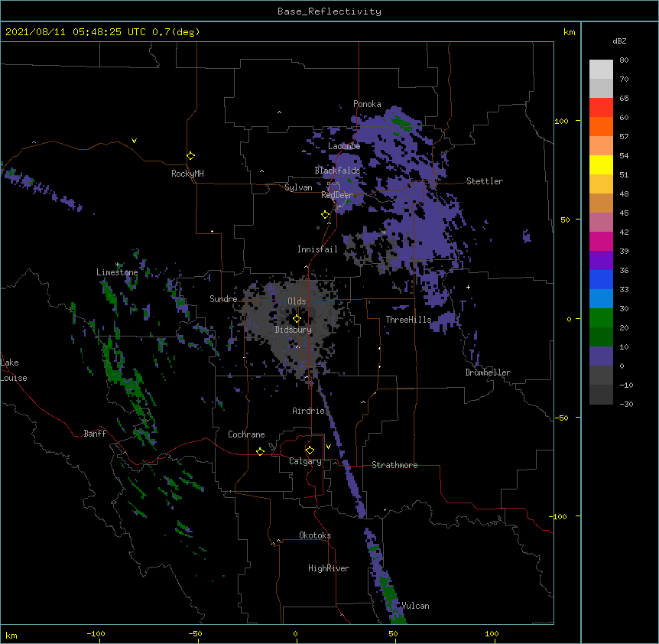Pick the dark green 10-20 dBZ swatch
The height and width of the screenshot is (644, 659).
click(601, 337)
